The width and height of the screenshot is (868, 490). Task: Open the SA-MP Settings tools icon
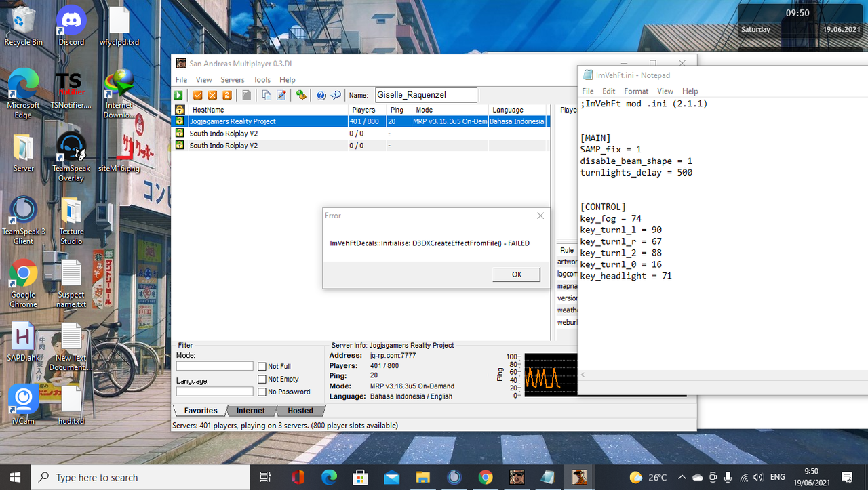pyautogui.click(x=301, y=96)
